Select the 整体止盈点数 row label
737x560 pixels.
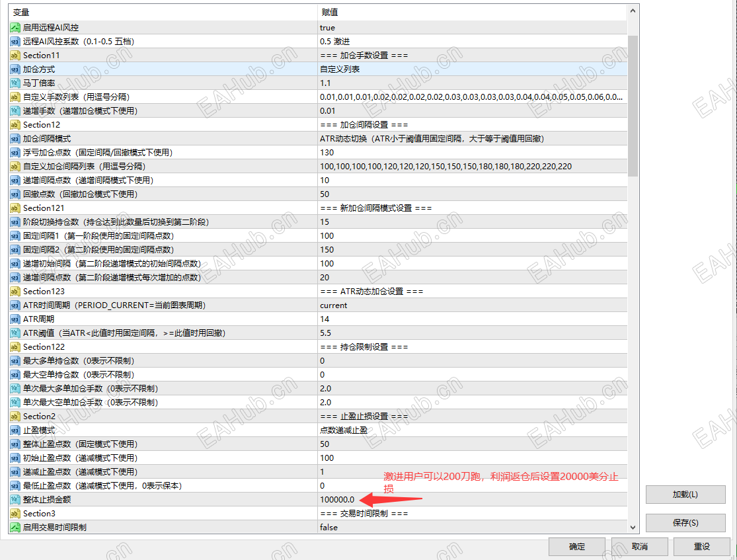[x=80, y=444]
